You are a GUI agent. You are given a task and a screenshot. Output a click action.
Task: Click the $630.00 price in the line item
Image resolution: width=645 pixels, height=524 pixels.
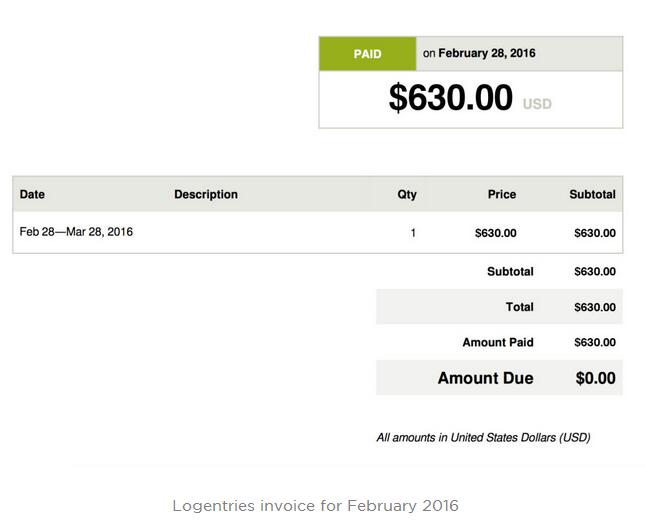[x=495, y=233]
